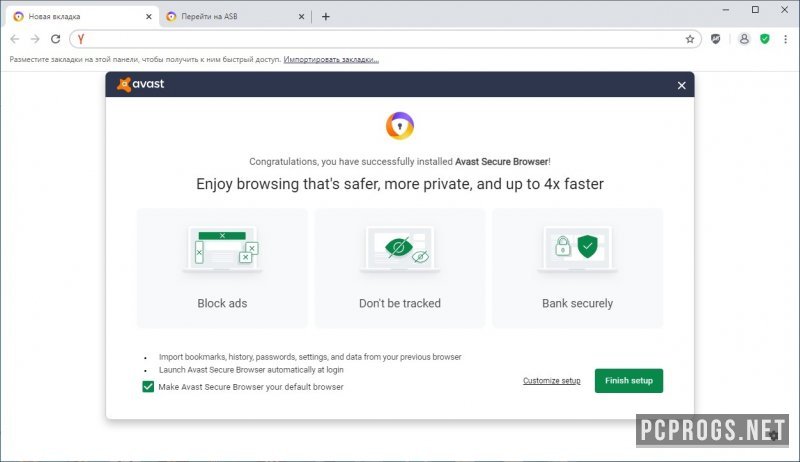
Task: Uncheck Make Avast Secure Browser default browser
Action: 148,387
